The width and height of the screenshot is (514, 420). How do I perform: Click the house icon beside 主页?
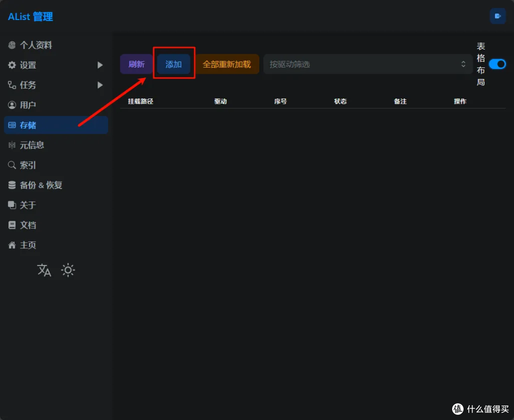coord(12,245)
